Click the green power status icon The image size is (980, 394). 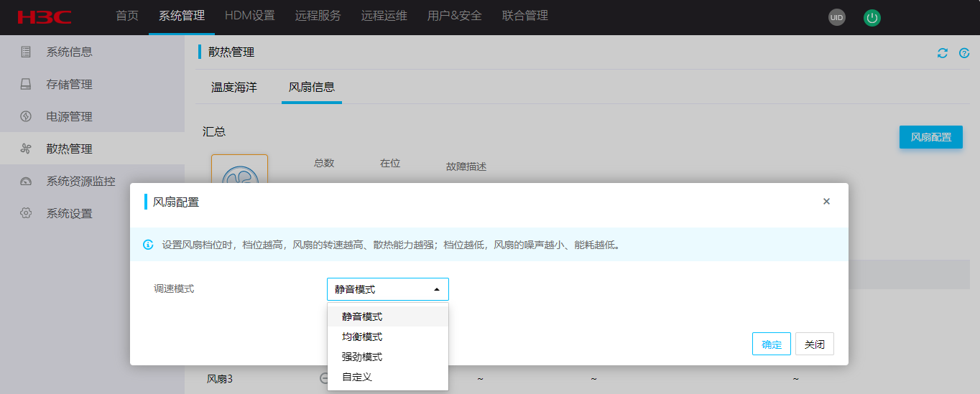(x=872, y=18)
